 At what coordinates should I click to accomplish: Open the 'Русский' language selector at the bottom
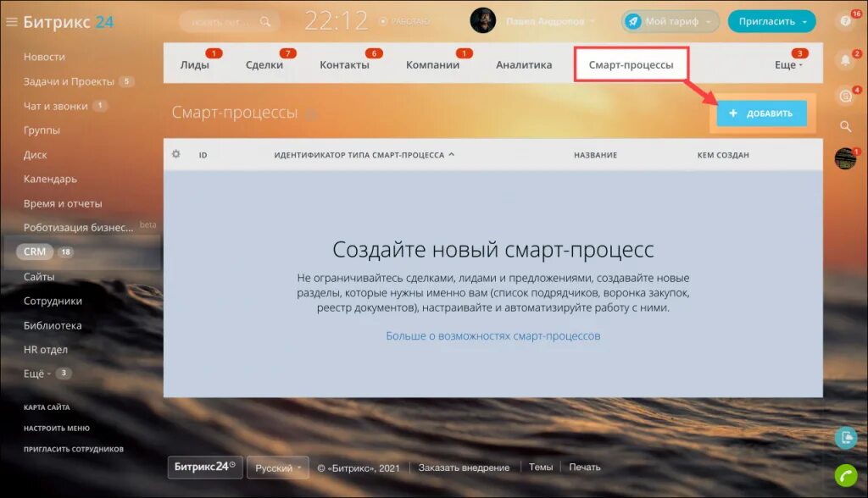tap(277, 468)
